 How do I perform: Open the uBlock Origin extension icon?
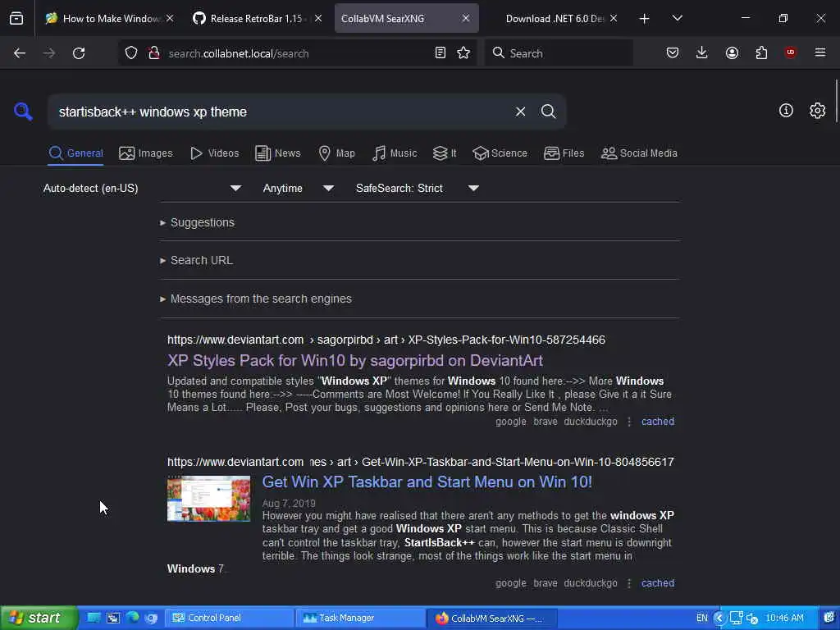(790, 52)
